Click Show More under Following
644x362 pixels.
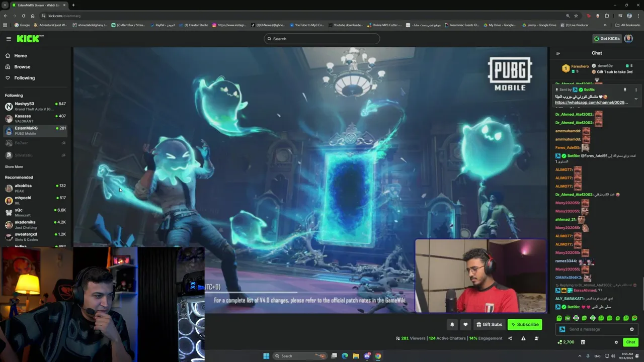pos(14,166)
